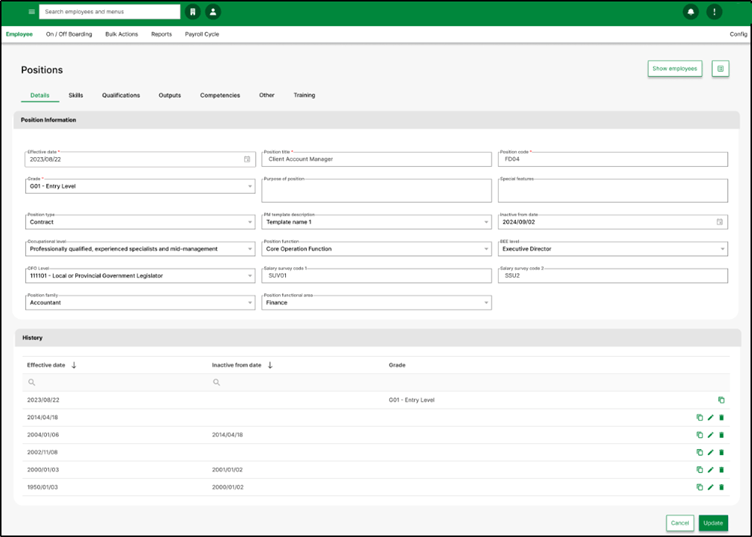The height and width of the screenshot is (537, 752).
Task: Expand the OFO Level dropdown
Action: pos(140,276)
